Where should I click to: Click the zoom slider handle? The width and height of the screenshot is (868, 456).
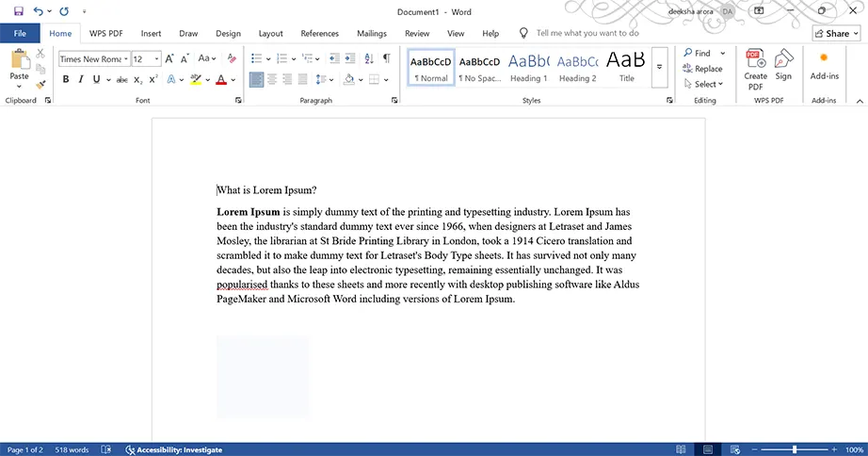[x=795, y=449]
